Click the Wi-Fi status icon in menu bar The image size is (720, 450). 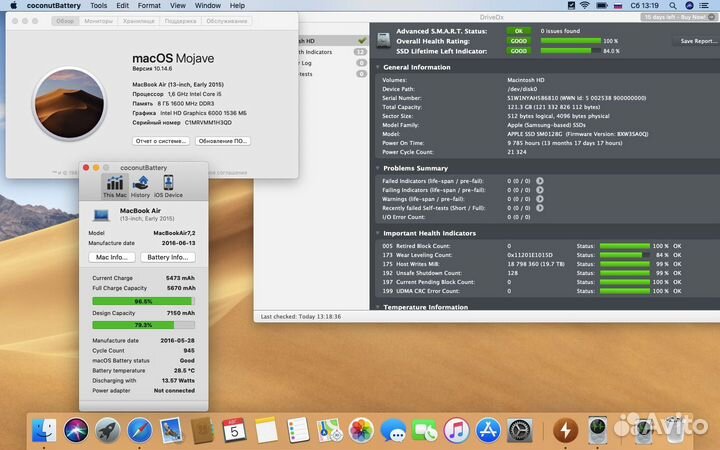coord(585,6)
